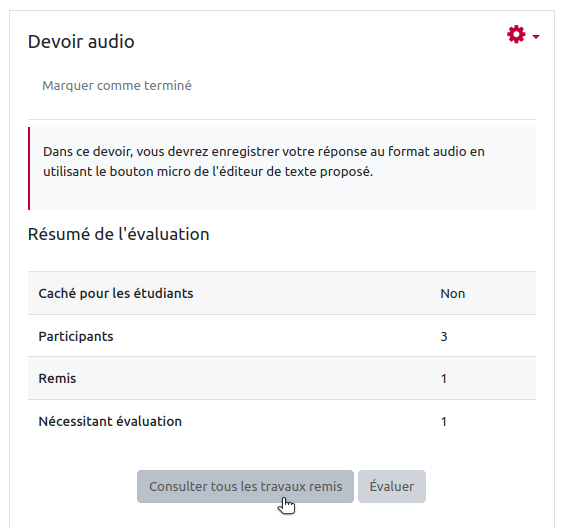The height and width of the screenshot is (528, 563).
Task: Toggle Marquer comme terminé completion
Action: (x=117, y=85)
